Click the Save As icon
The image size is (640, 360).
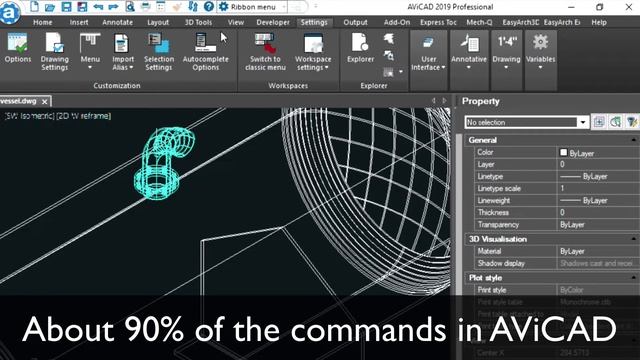(x=82, y=7)
